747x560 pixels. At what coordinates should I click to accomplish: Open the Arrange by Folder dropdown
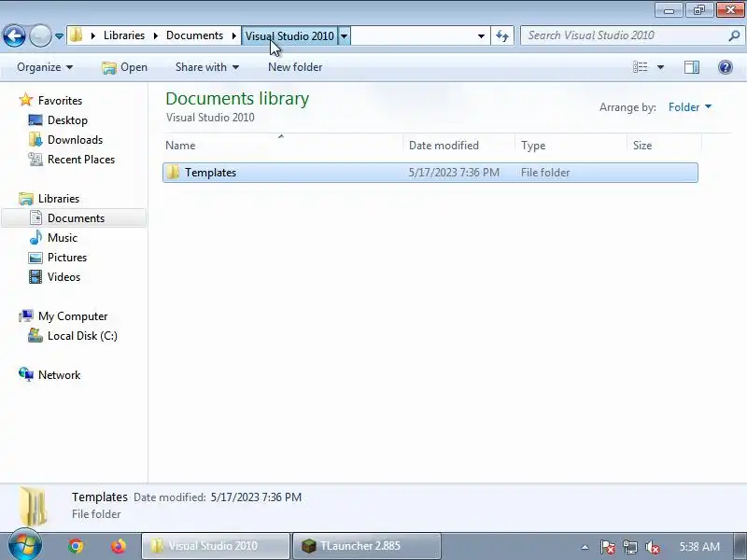690,107
